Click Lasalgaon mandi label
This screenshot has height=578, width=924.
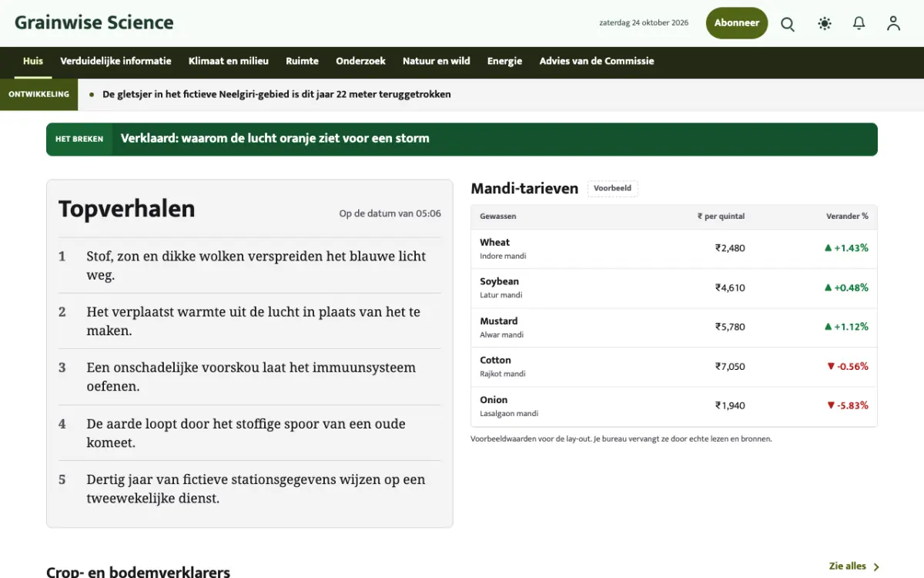click(x=509, y=414)
